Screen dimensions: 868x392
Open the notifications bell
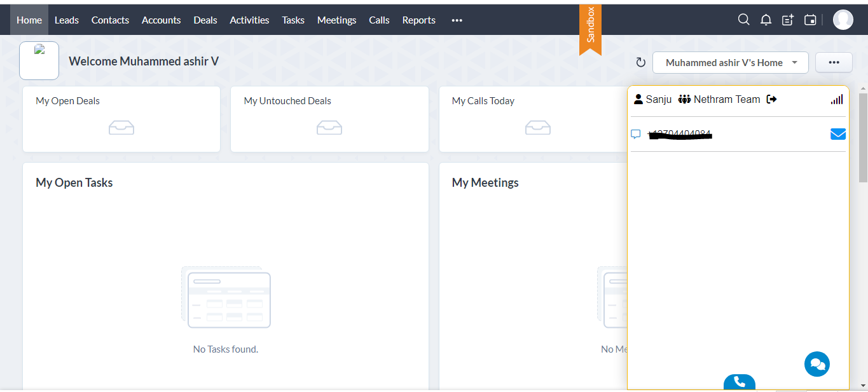tap(766, 20)
